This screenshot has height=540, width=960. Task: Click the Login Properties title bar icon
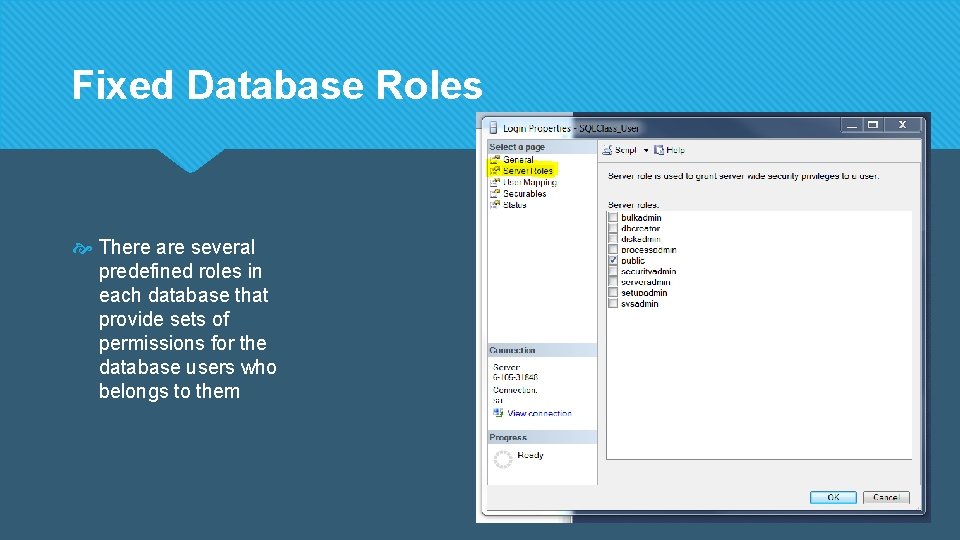493,128
